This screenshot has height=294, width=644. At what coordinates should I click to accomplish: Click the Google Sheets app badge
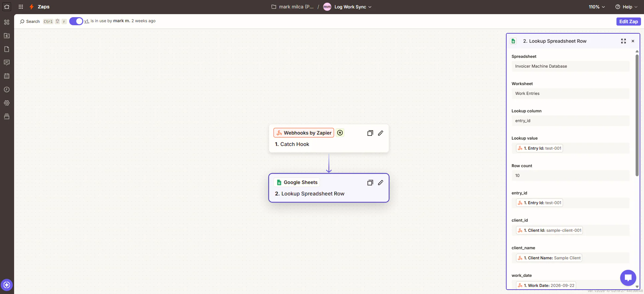tap(297, 182)
